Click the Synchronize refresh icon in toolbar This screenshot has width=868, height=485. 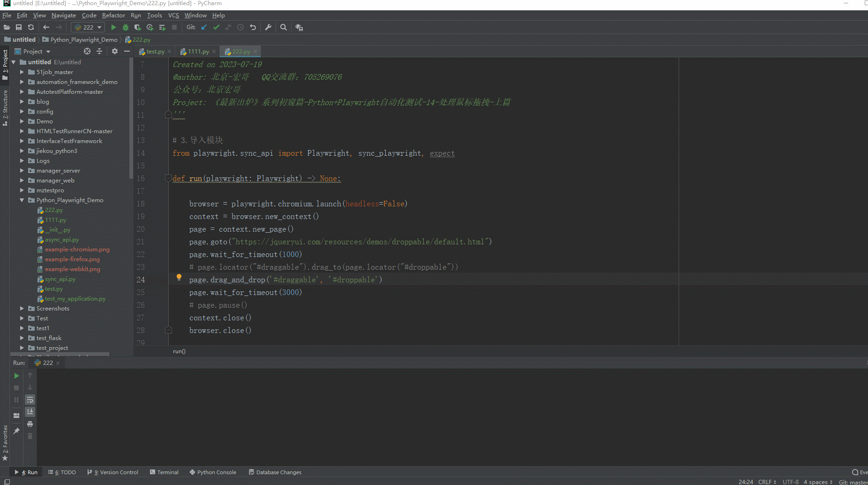pos(31,27)
